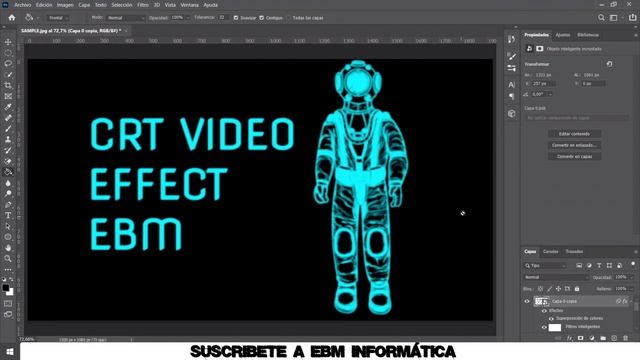The image size is (640, 360).
Task: Open the Search magnifier icon top right
Action: tap(601, 18)
